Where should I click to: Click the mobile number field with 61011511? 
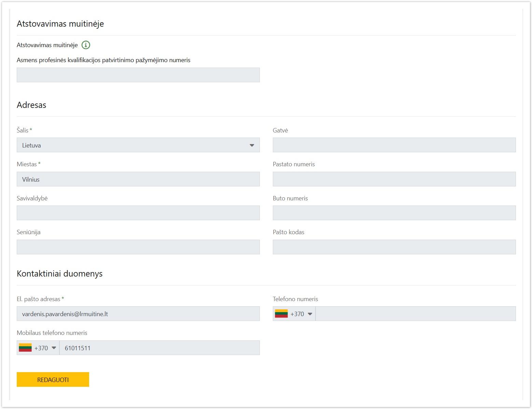tap(159, 348)
